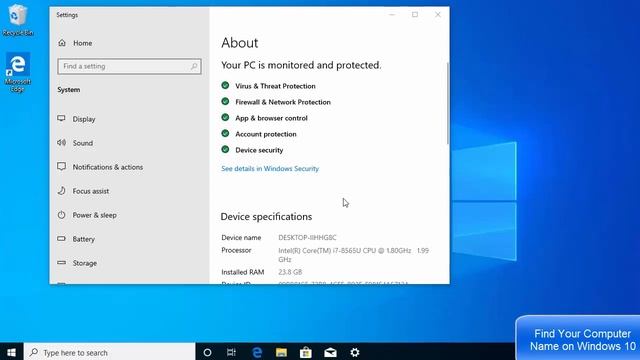Image resolution: width=640 pixels, height=360 pixels.
Task: Click the Processor label
Action: [x=236, y=250]
